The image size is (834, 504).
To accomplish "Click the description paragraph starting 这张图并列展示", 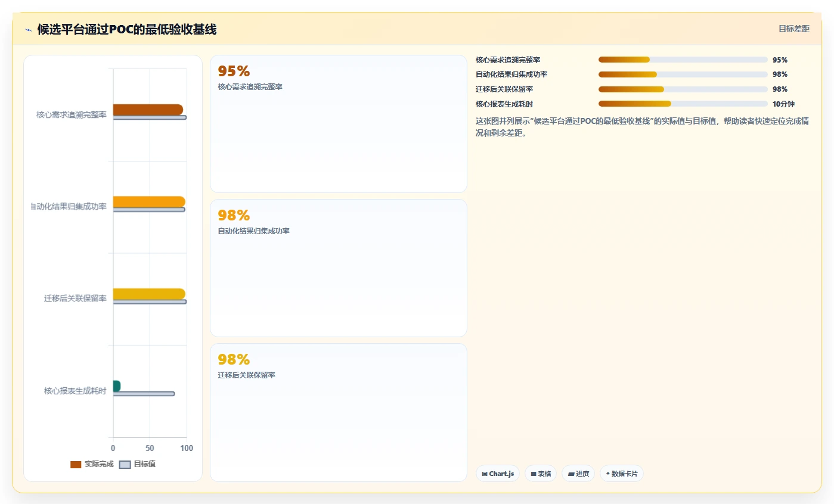I will coord(642,127).
